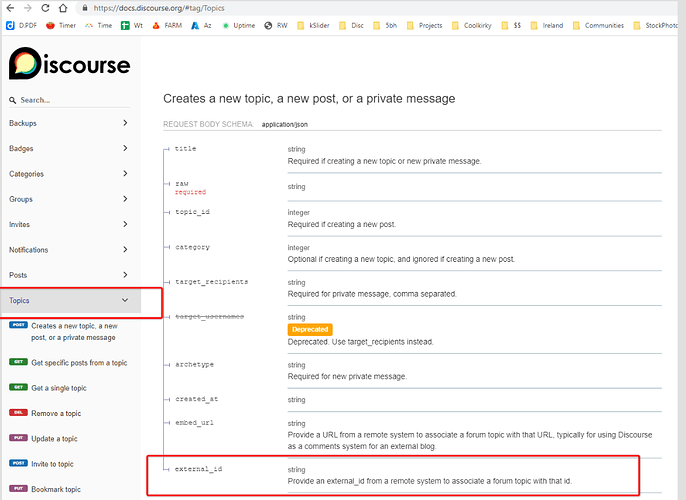
Task: Select Categories in the sidebar
Action: pos(26,174)
